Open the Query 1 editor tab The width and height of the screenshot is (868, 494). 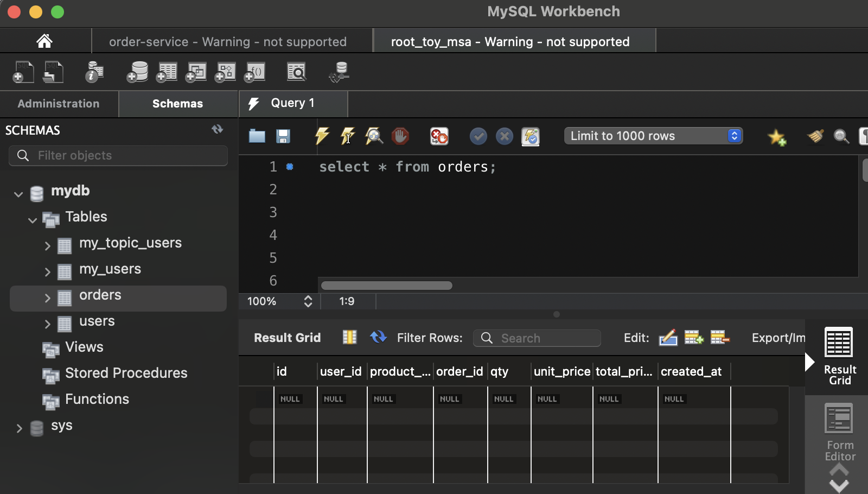293,103
